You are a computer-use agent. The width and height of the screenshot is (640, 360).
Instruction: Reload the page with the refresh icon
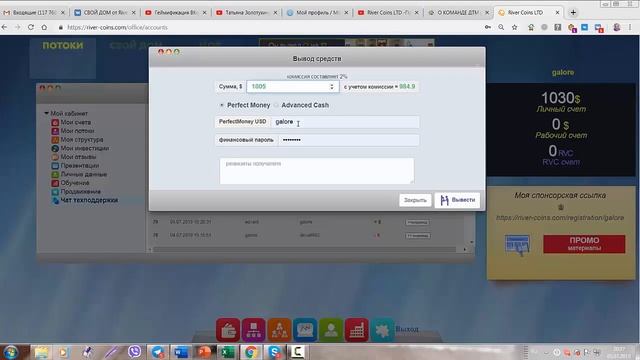tap(31, 27)
